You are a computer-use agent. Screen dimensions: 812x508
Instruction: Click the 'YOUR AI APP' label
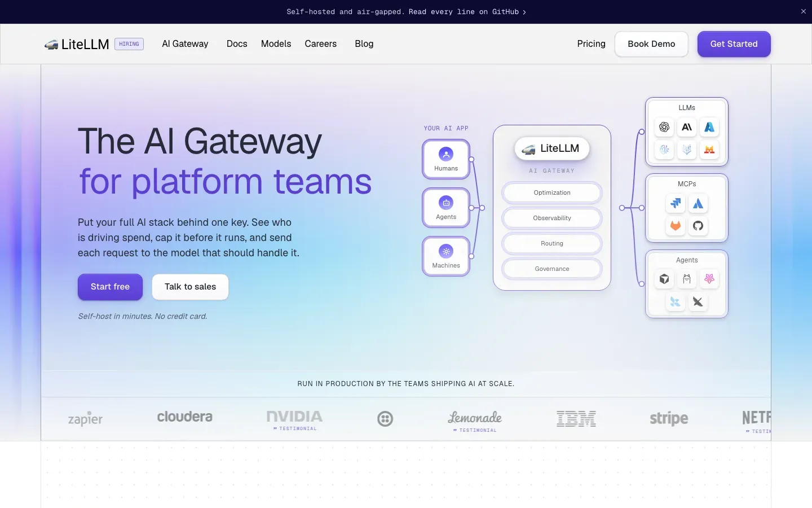click(x=446, y=128)
